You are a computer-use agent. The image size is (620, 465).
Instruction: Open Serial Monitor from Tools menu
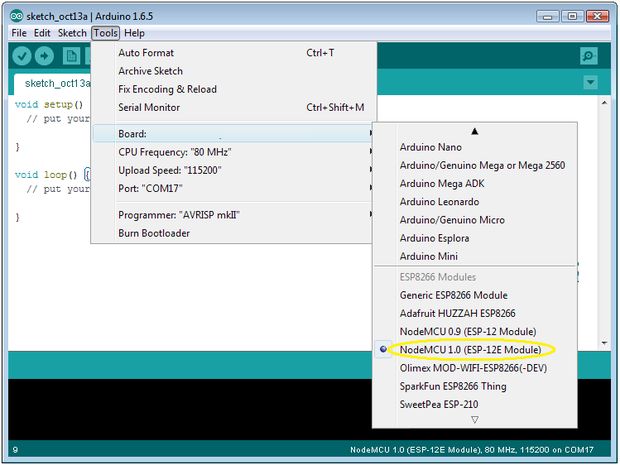[234, 107]
